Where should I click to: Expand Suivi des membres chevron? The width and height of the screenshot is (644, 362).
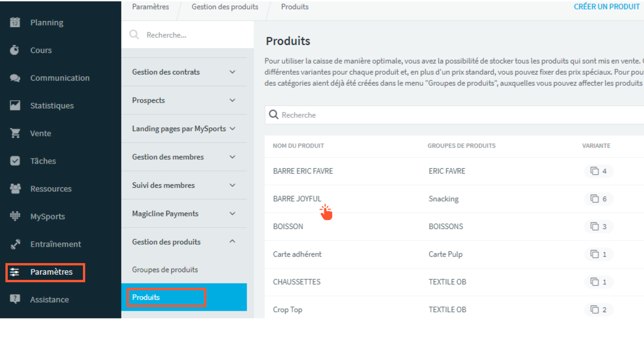(232, 185)
